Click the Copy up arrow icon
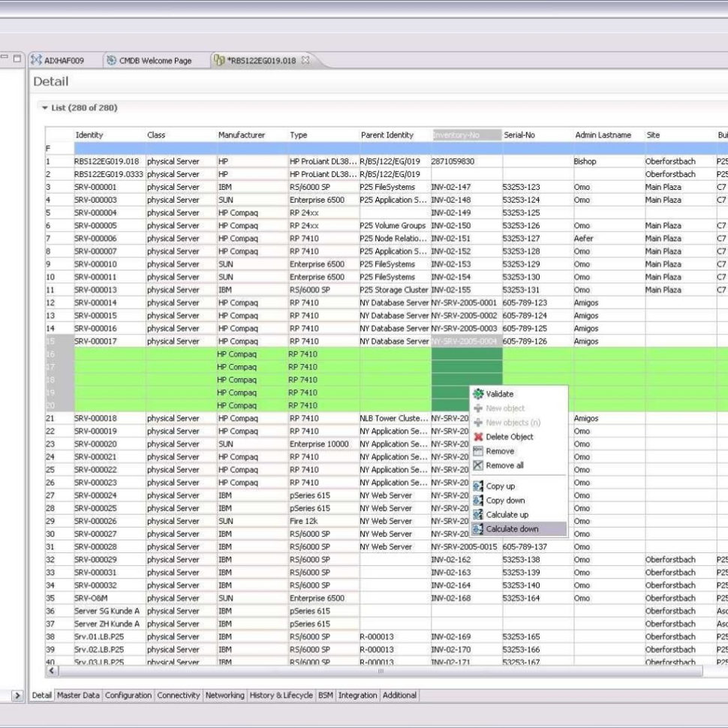 (479, 486)
